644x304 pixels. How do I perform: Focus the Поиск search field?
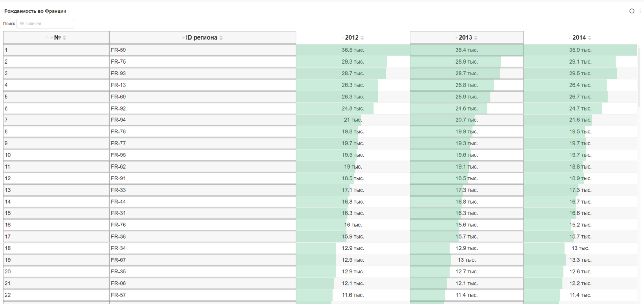click(45, 24)
